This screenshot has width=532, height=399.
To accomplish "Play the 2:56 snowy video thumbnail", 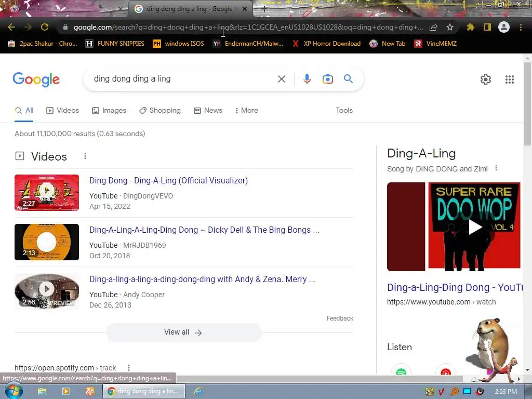I will [47, 291].
